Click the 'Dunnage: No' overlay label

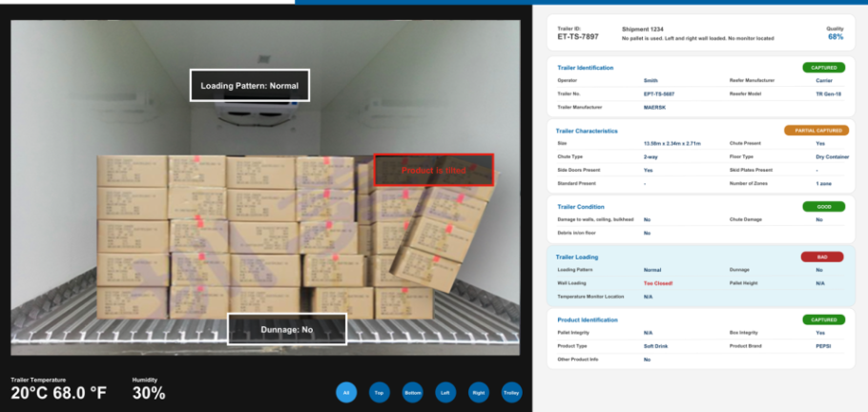(287, 329)
